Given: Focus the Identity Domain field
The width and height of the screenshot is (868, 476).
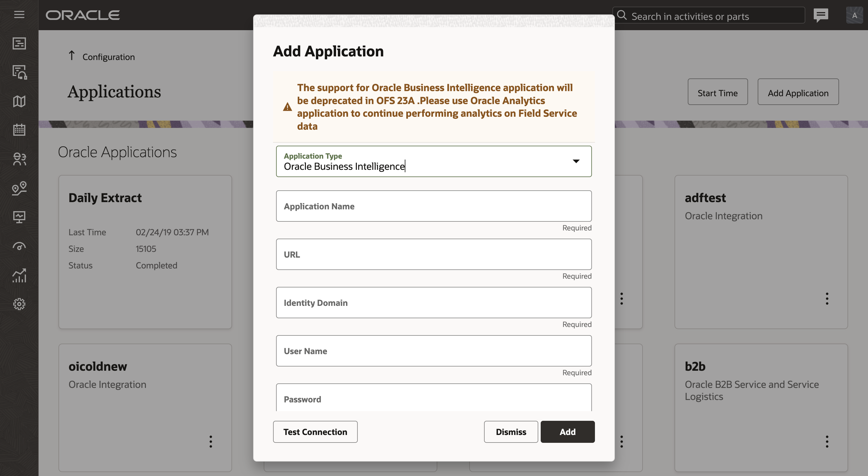Looking at the screenshot, I should tap(434, 302).
